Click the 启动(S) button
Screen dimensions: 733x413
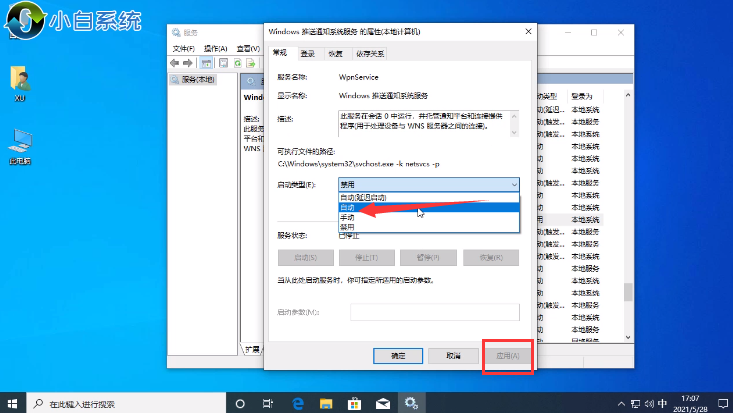306,258
